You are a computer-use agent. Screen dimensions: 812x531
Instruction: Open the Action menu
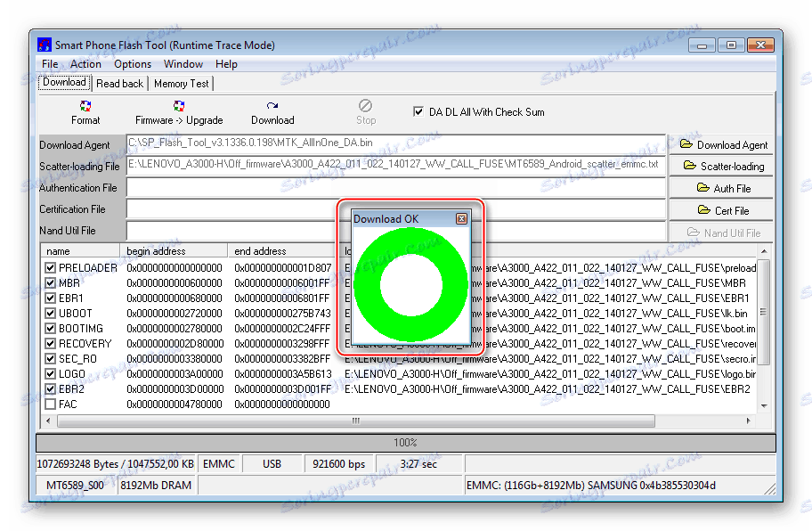[x=85, y=64]
